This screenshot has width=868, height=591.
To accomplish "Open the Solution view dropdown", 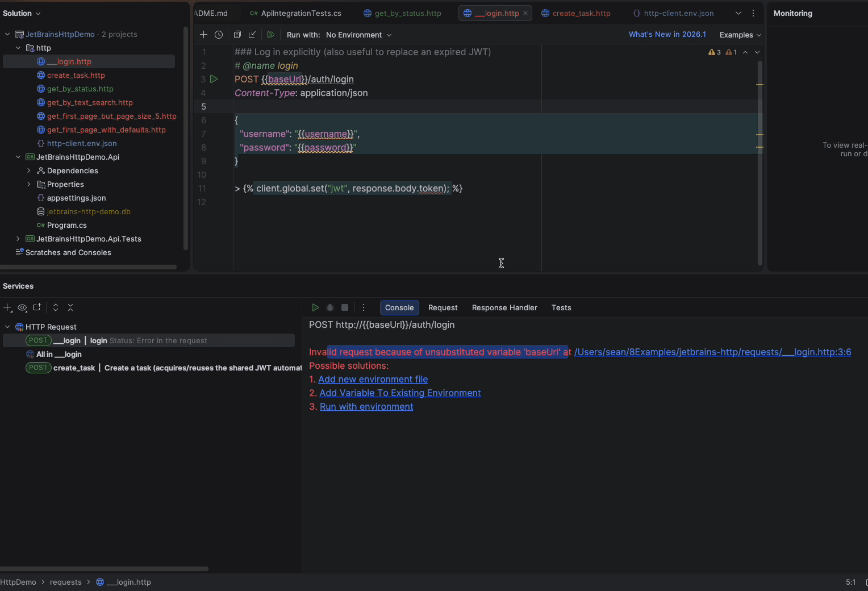I will (x=22, y=13).
